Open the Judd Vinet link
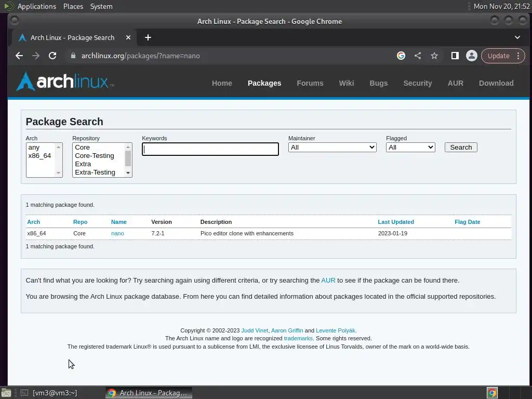Viewport: 532px width, 399px height. 255,330
